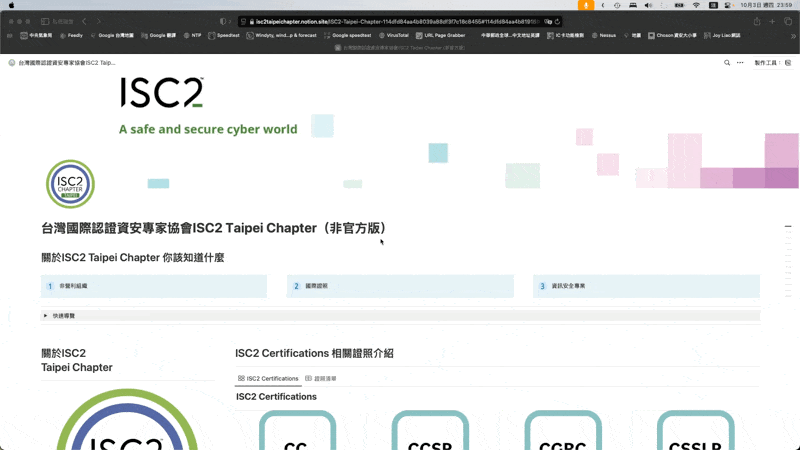Click the first numbered callout box
The height and width of the screenshot is (450, 800).
click(154, 286)
